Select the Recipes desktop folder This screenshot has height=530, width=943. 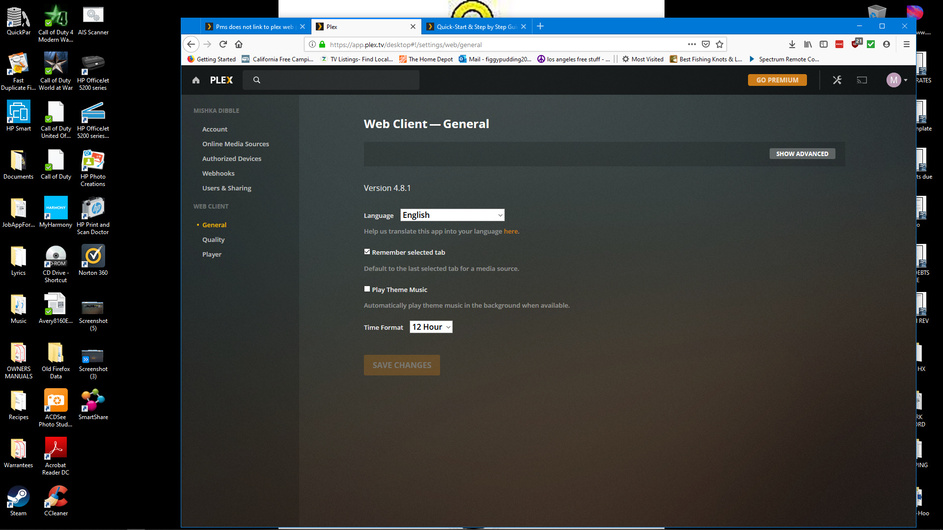[x=18, y=405]
